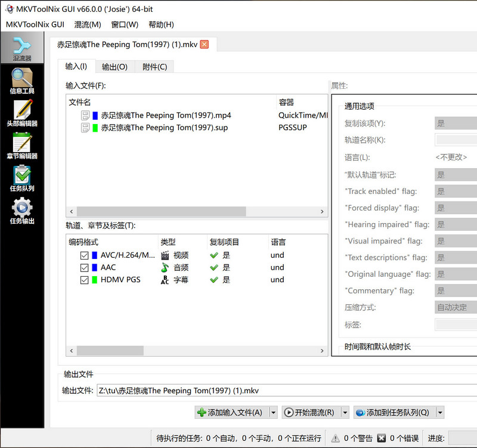The height and width of the screenshot is (448, 477).
Task: Click the blue color box of the mp4 file
Action: tap(95, 115)
